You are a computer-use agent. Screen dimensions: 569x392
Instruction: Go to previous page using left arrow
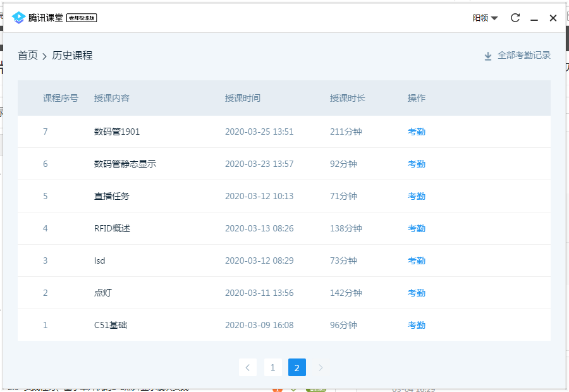(x=248, y=367)
